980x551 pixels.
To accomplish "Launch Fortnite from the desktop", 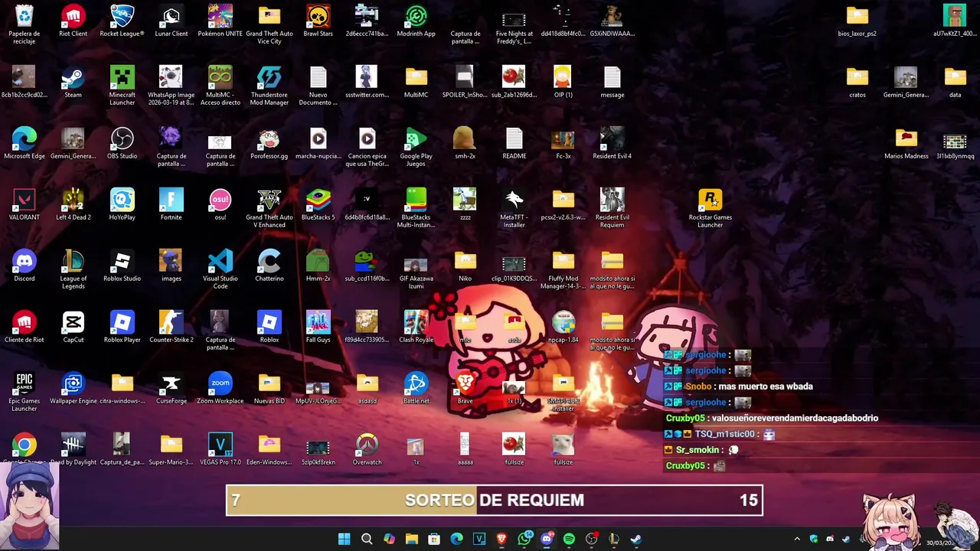I will [x=171, y=205].
